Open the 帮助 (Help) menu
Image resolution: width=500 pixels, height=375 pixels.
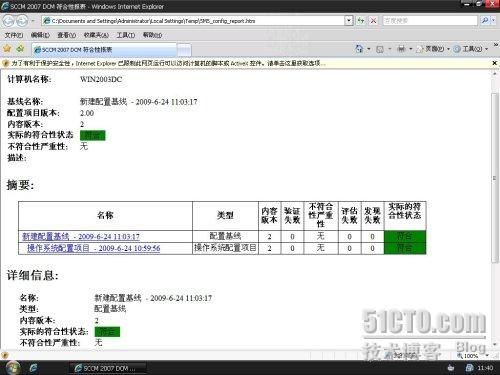point(152,35)
